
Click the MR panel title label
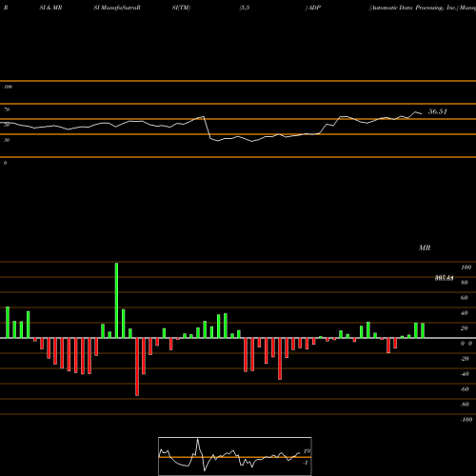(x=425, y=248)
